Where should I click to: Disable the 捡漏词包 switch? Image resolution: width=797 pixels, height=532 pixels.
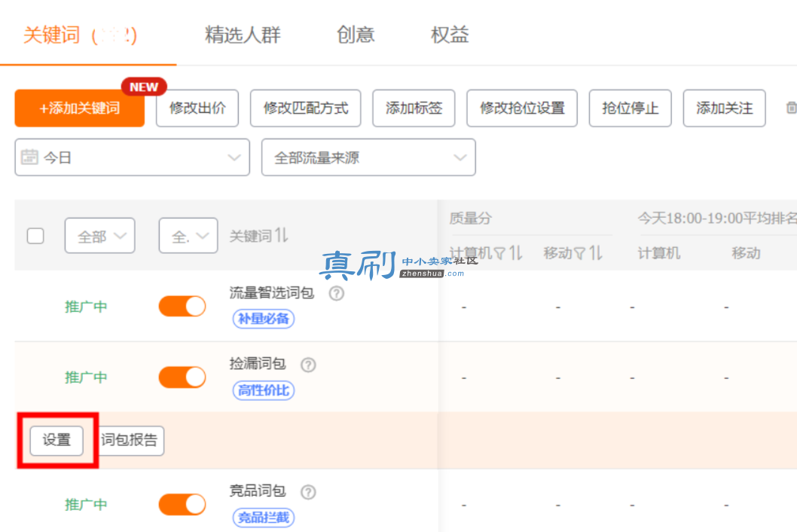[182, 378]
